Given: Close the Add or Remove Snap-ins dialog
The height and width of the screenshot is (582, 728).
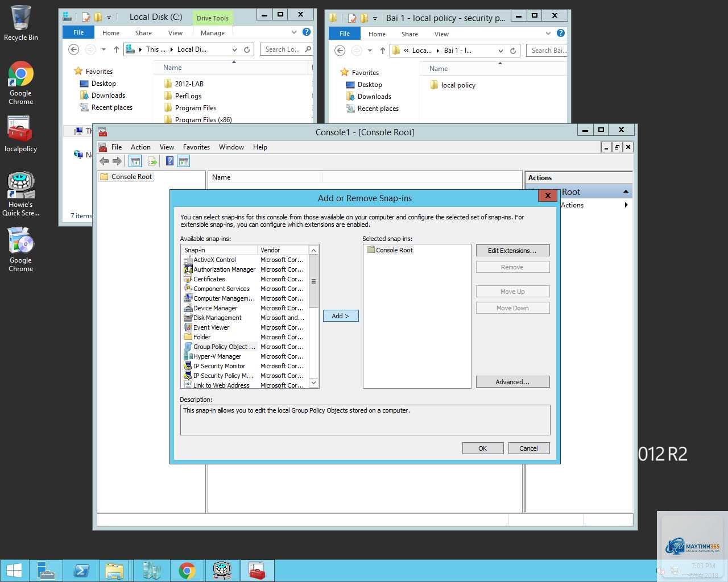Looking at the screenshot, I should click(x=547, y=196).
